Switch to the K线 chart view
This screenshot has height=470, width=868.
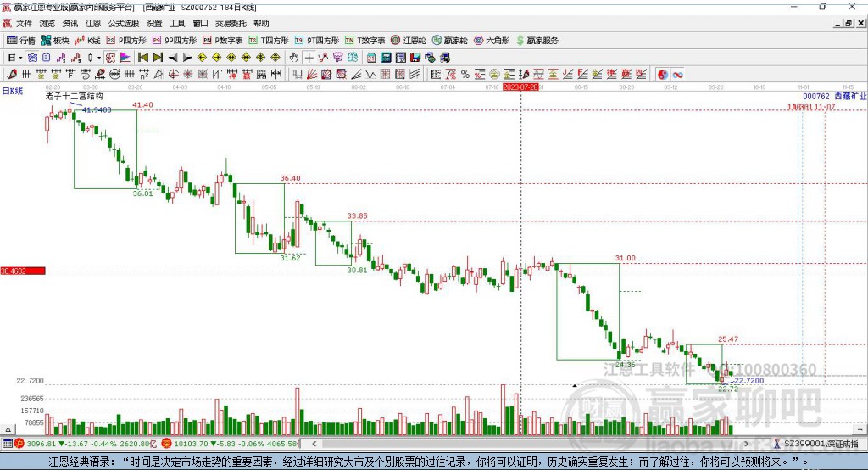tap(87, 41)
